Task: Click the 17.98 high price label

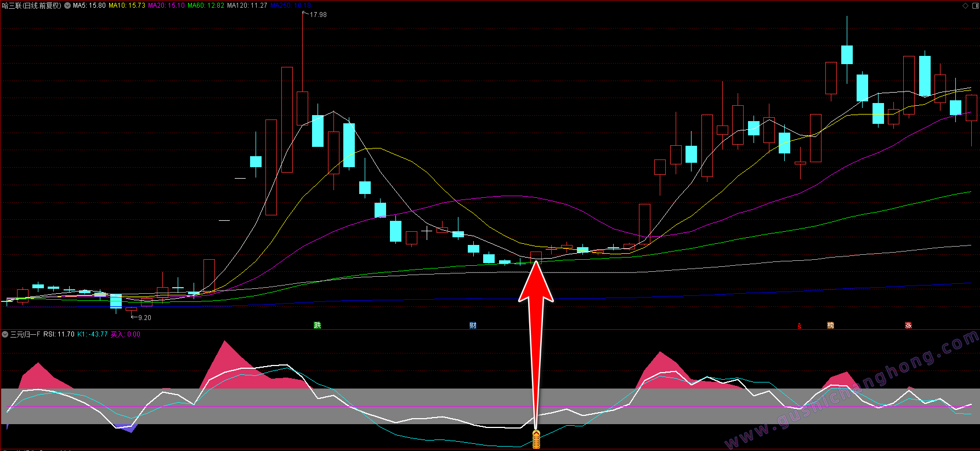Action: (x=318, y=15)
